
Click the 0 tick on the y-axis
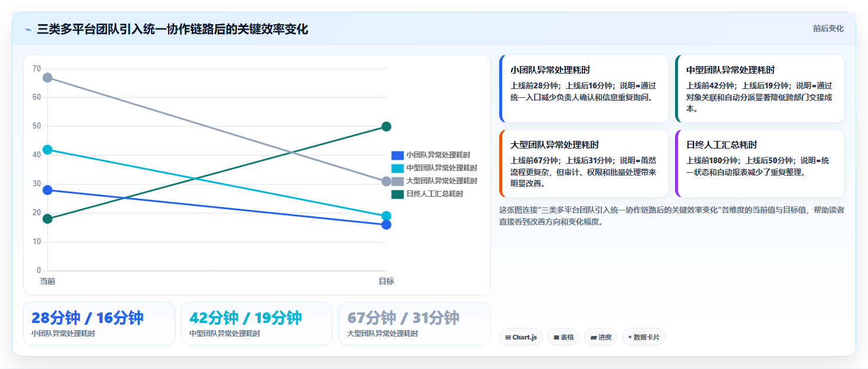(39, 271)
